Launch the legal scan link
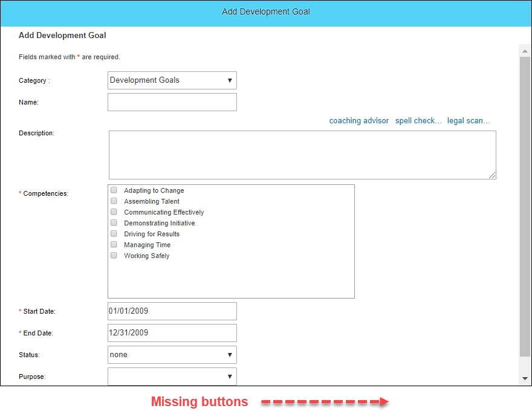 (469, 121)
